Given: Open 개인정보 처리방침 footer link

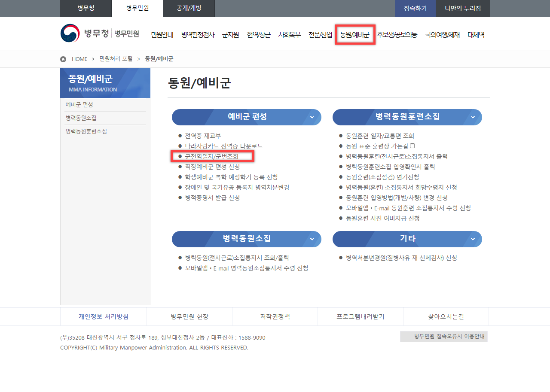Looking at the screenshot, I should click(x=104, y=317).
